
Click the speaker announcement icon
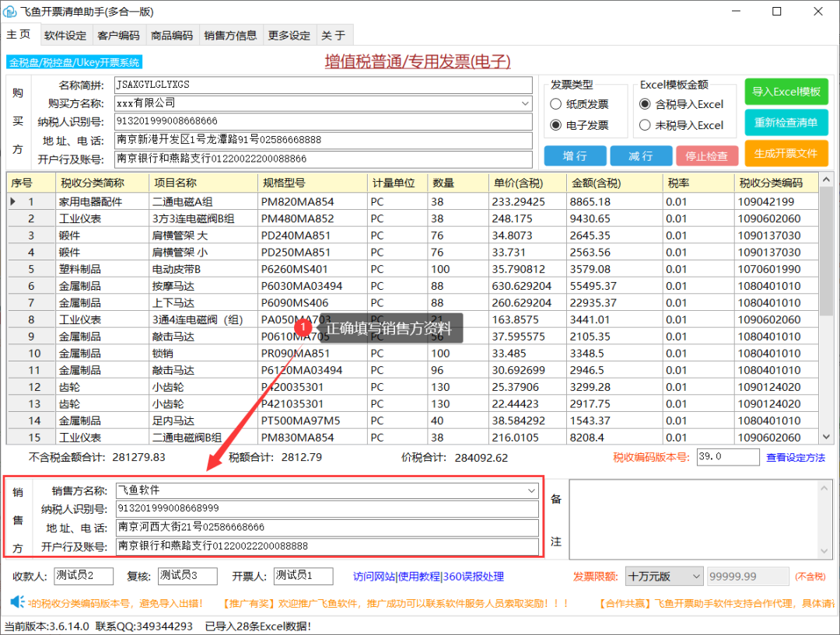tap(18, 602)
